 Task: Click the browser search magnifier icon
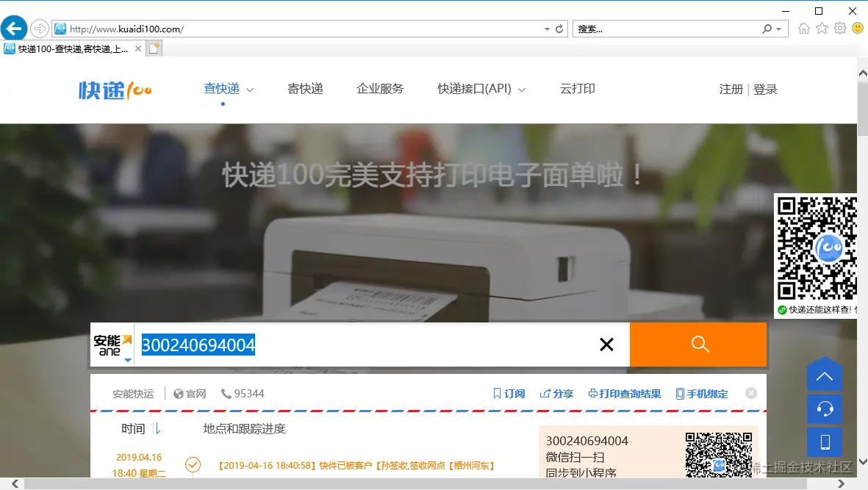[x=767, y=29]
